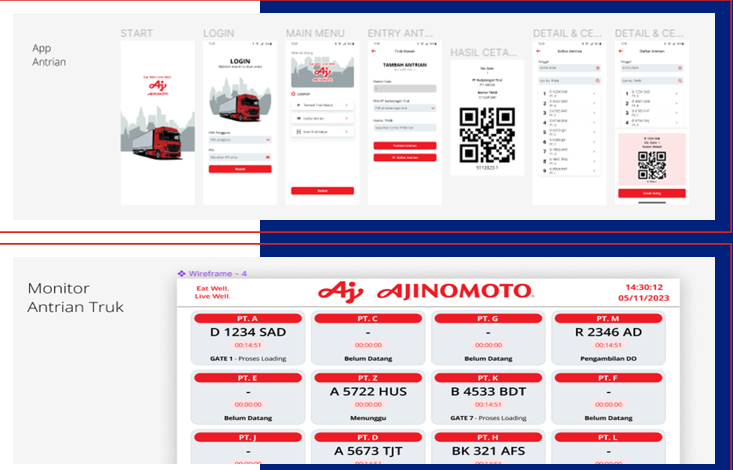Click the Layanan home icon in Main Menu
This screenshot has height=470, width=733.
(x=293, y=94)
